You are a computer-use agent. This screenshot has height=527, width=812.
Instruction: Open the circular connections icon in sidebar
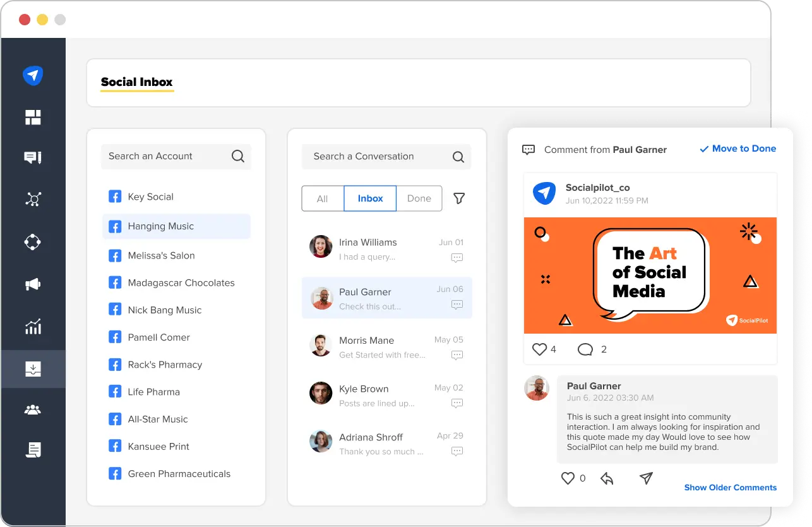[x=33, y=242]
